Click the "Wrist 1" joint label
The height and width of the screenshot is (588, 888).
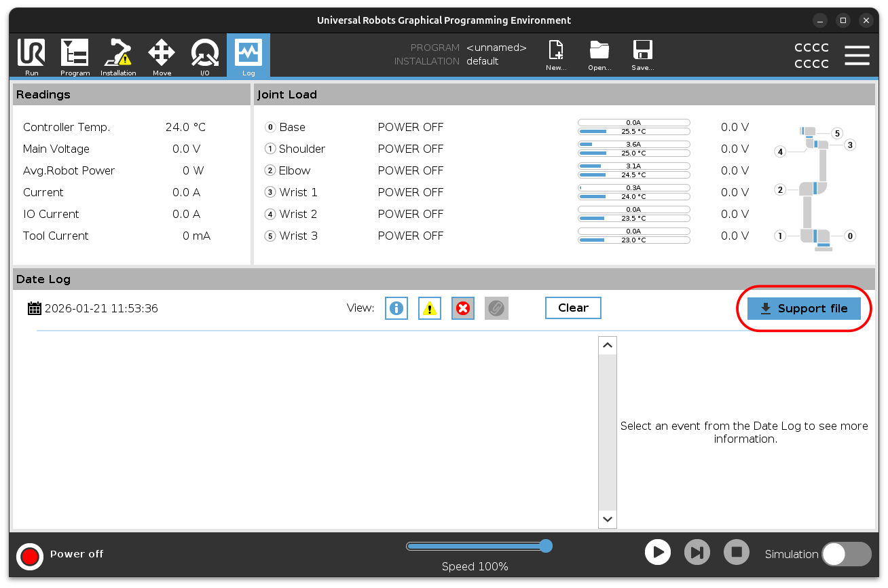[299, 192]
